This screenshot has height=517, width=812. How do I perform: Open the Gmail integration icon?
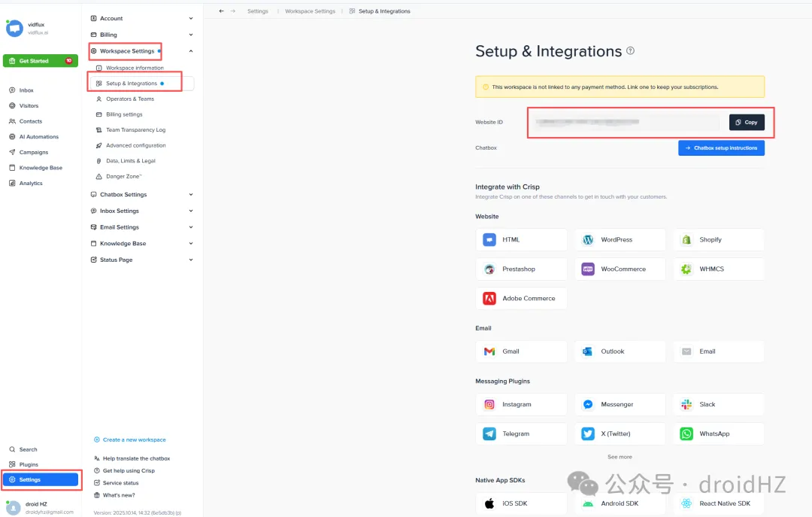point(489,351)
